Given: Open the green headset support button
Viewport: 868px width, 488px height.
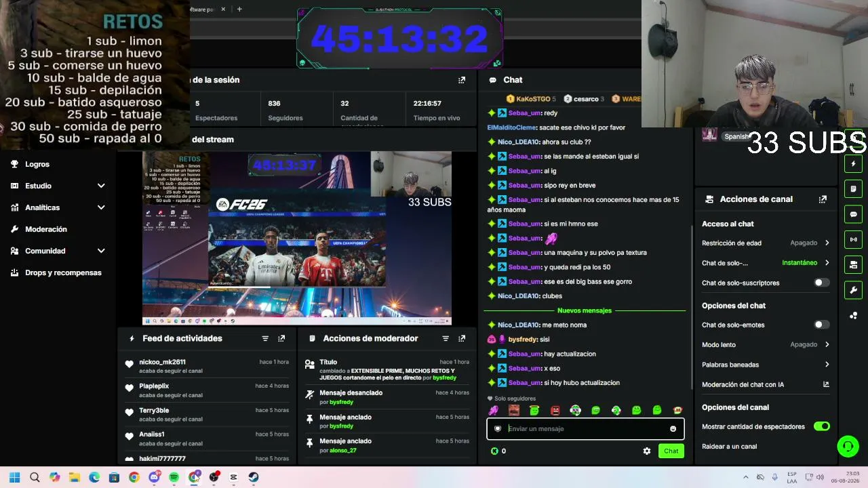Looking at the screenshot, I should click(x=848, y=446).
